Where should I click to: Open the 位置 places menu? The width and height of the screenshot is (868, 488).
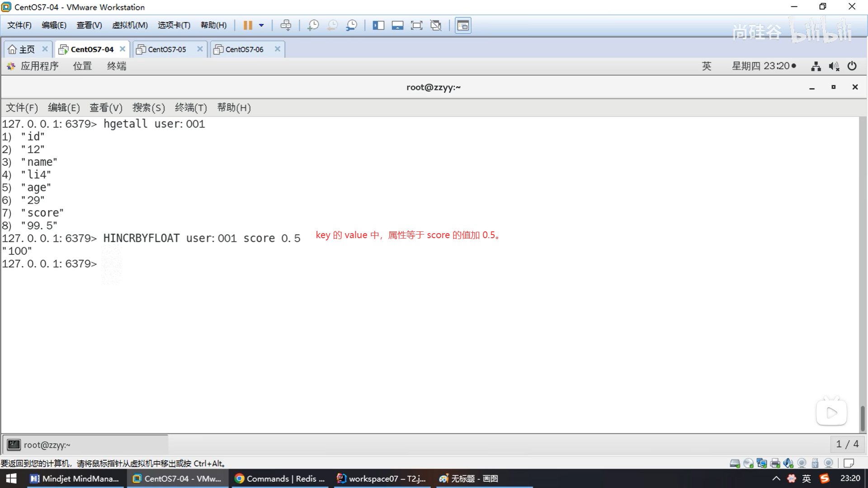(x=82, y=66)
